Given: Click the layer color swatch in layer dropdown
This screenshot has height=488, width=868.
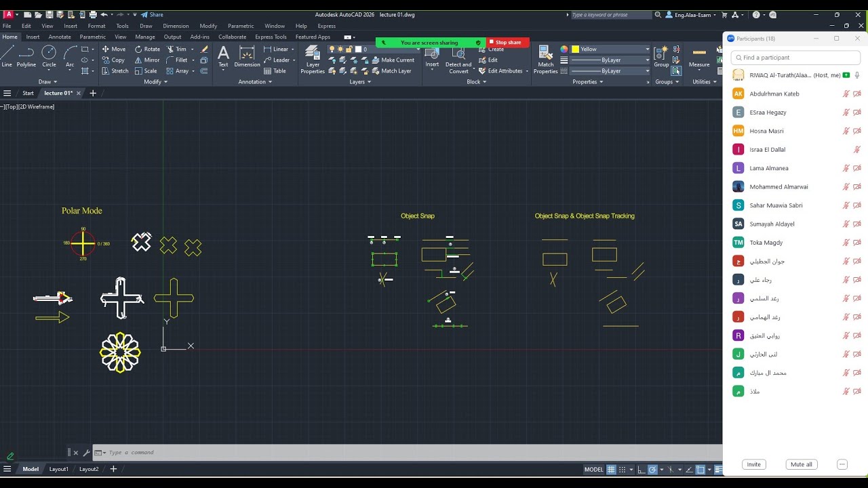Looking at the screenshot, I should [357, 49].
